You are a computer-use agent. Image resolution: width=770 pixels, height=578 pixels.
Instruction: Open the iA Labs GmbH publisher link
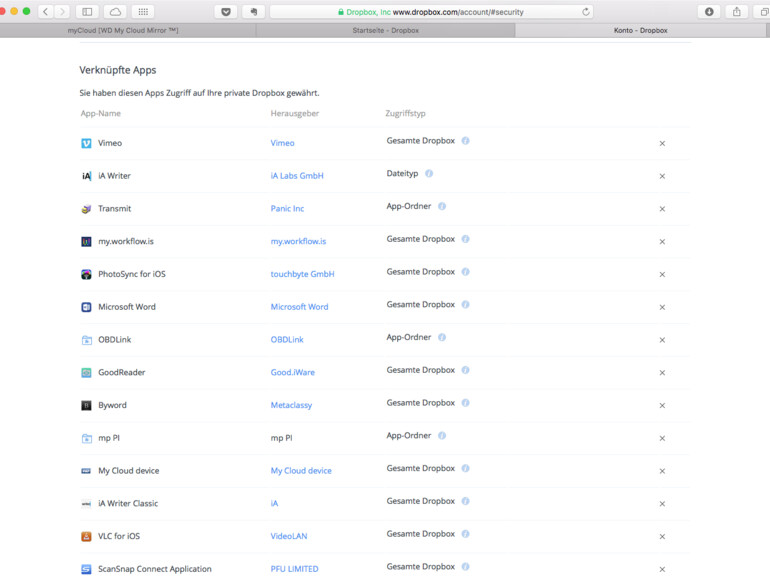click(x=297, y=176)
